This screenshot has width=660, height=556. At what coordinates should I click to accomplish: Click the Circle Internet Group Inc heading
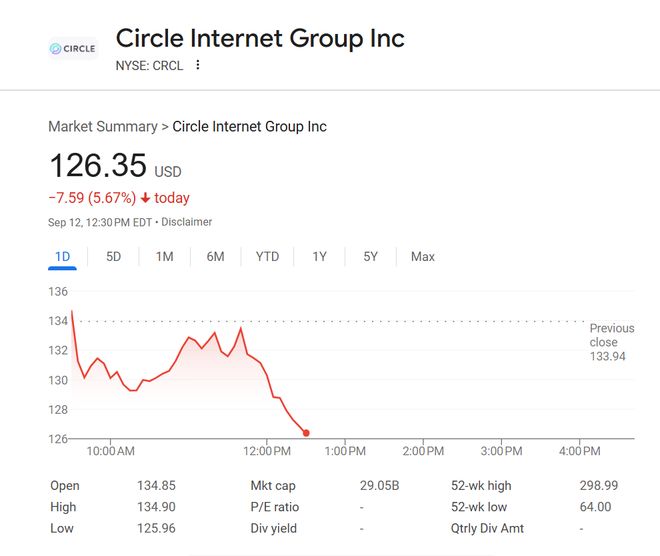pyautogui.click(x=260, y=39)
